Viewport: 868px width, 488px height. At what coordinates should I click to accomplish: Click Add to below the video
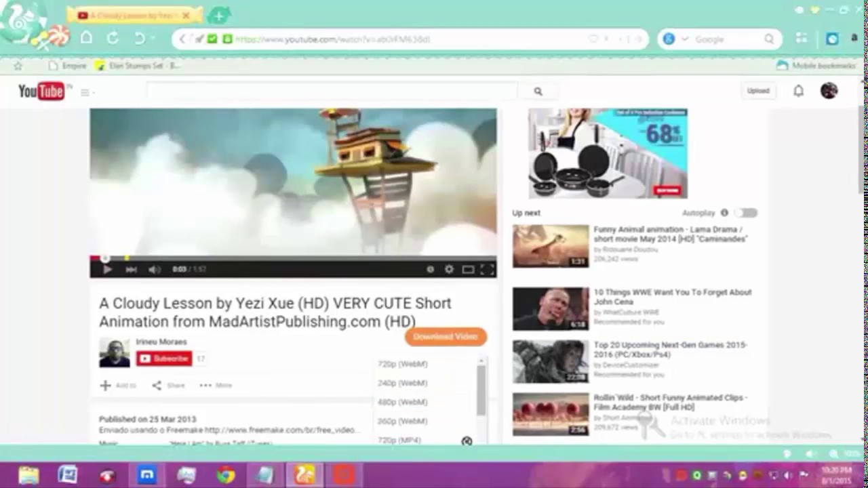[118, 386]
